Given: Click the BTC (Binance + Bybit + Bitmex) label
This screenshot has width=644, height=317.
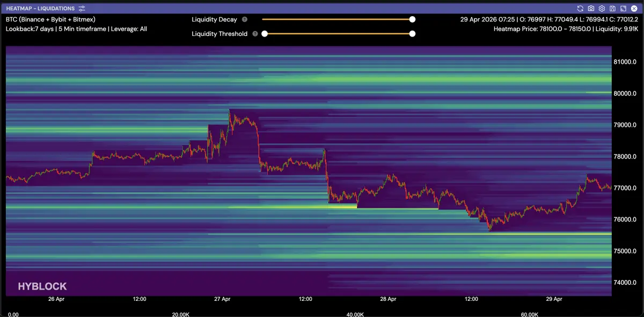Looking at the screenshot, I should 50,19.
